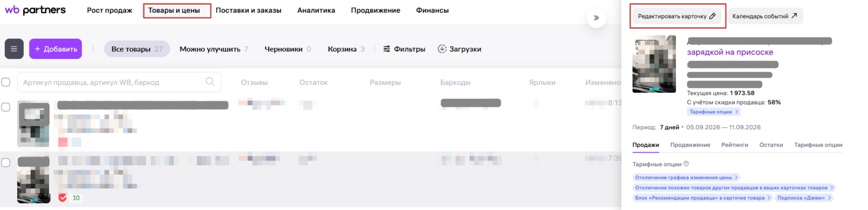This screenshot has width=868, height=210.
Task: Check the first product row checkbox
Action: click(x=6, y=107)
